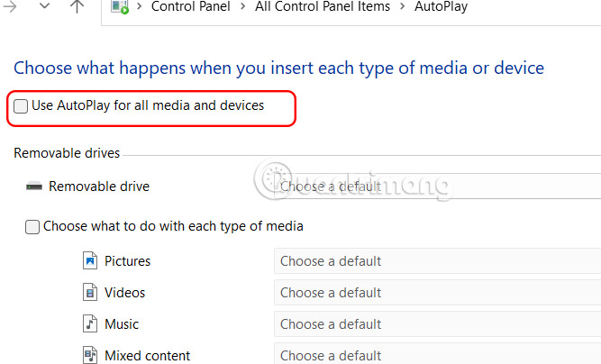Click the Removable drive icon
The image size is (601, 364).
coord(34,187)
